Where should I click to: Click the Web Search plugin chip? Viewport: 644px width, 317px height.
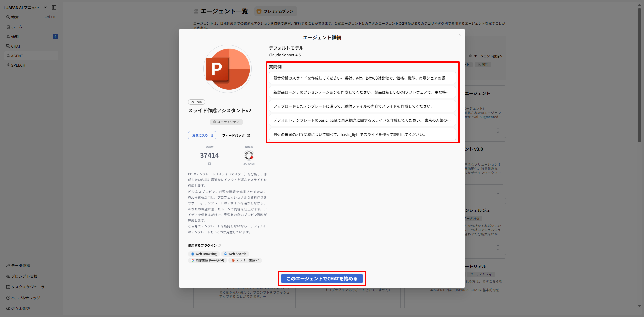(235, 254)
